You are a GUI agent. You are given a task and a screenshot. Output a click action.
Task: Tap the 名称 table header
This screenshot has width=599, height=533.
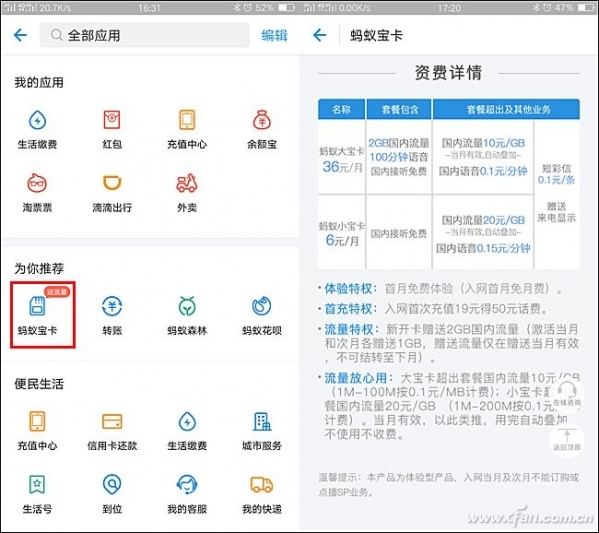[x=342, y=110]
